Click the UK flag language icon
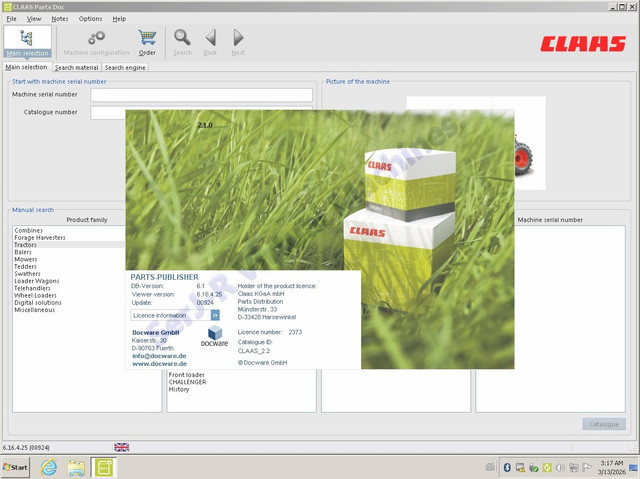 [x=122, y=447]
